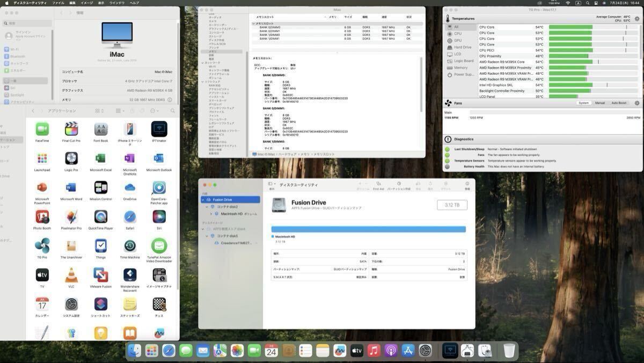The height and width of the screenshot is (363, 644).
Task: Click the Main fan speed slider bar
Action: tap(555, 112)
